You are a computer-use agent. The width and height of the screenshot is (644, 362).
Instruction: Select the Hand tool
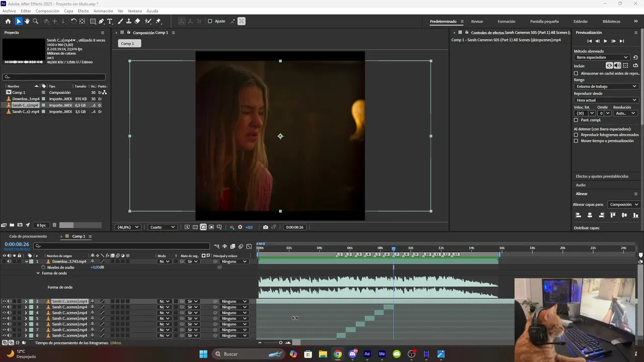(27, 21)
